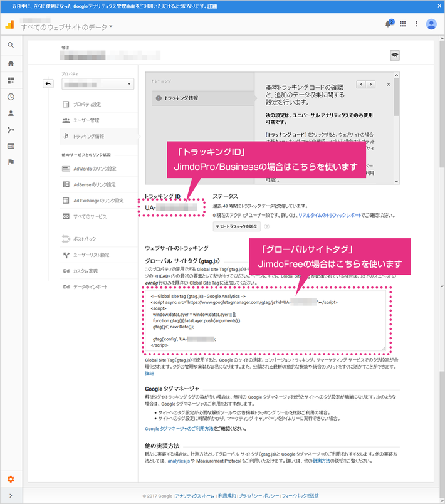Viewport: 445px width, 504px height.
Task: Go to previous training tip arrow
Action: (x=361, y=85)
